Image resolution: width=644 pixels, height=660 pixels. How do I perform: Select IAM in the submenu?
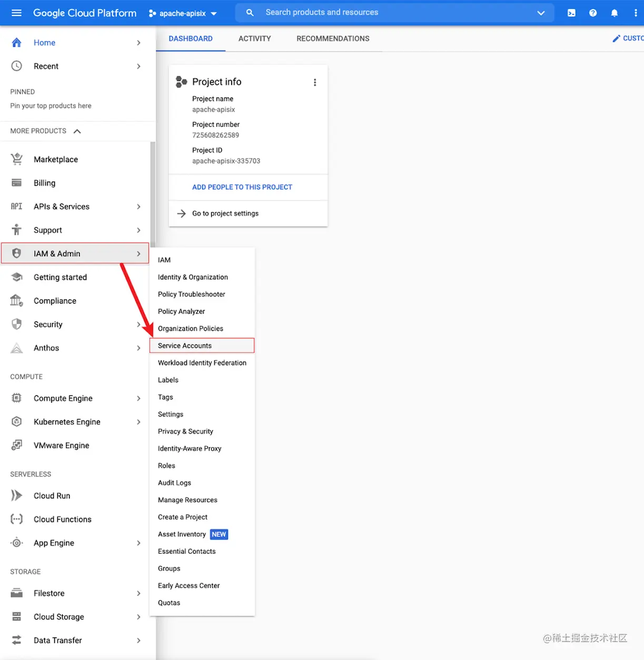click(202, 260)
